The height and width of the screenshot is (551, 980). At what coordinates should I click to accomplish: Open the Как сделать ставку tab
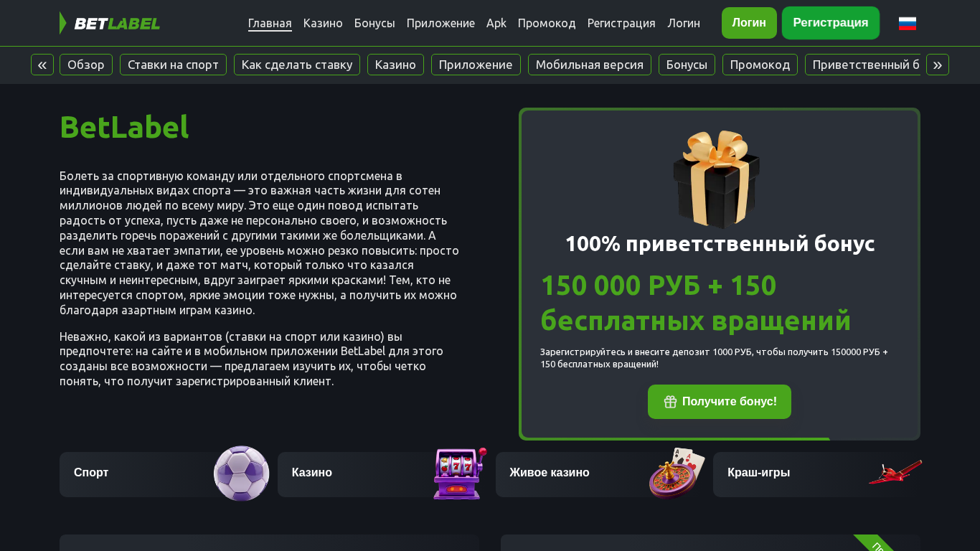297,65
